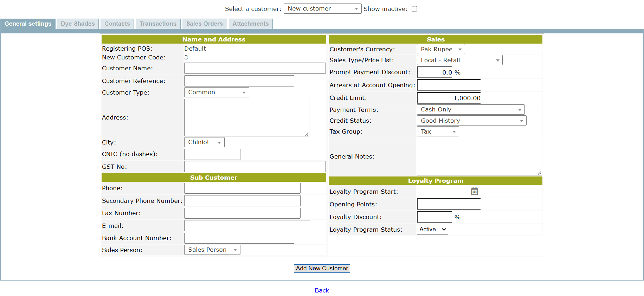Click the E-mail input field
This screenshot has width=644, height=296.
247,226
